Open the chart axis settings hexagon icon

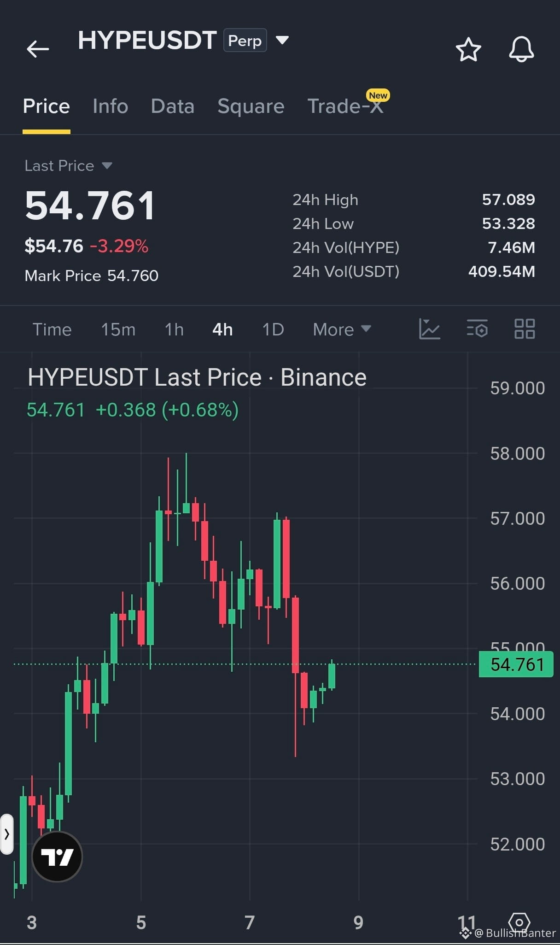pos(519,923)
